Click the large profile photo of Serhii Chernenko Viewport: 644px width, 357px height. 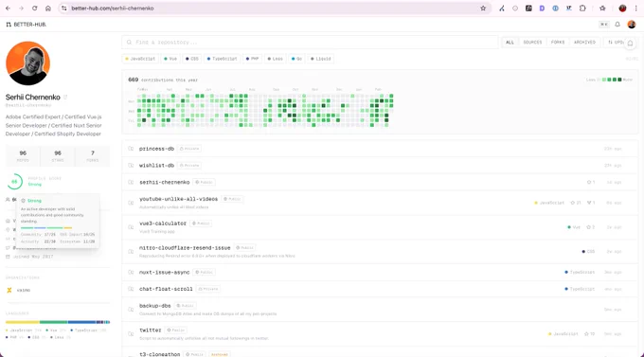(27, 63)
